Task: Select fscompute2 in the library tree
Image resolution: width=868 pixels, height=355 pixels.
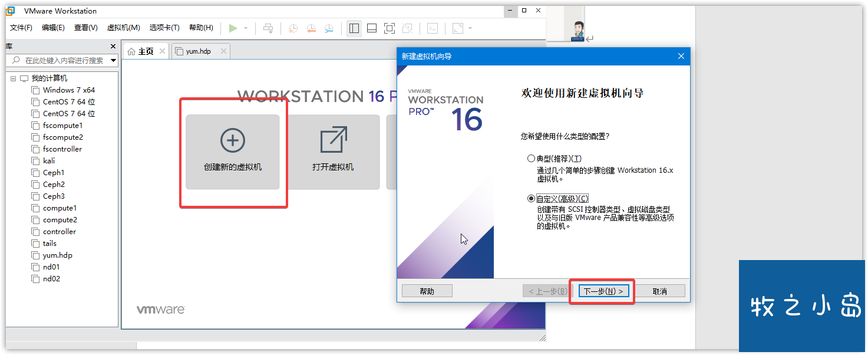Action: (x=63, y=137)
